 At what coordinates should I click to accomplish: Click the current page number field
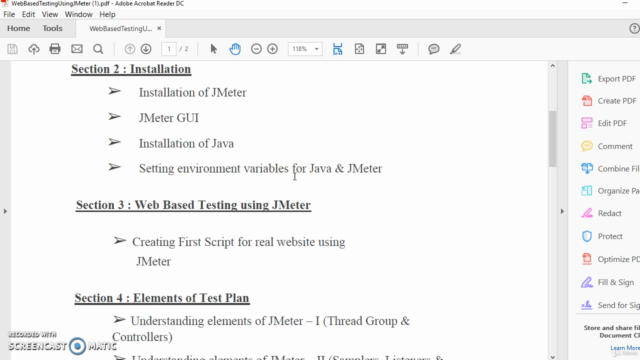[x=169, y=49]
